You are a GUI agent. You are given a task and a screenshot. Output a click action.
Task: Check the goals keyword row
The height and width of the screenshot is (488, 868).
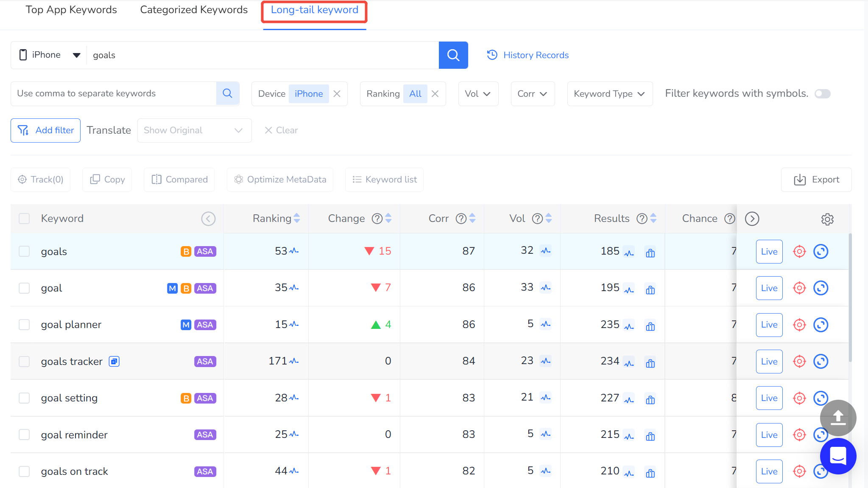point(24,251)
